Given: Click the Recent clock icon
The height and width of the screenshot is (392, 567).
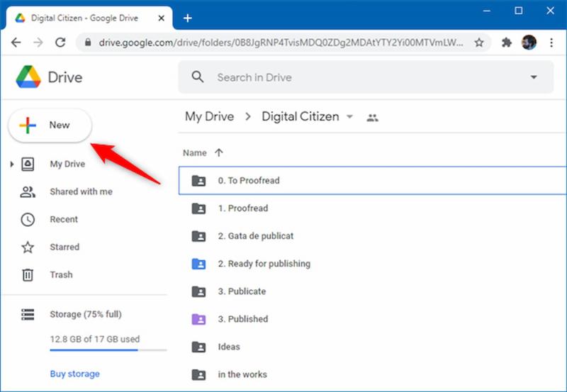Looking at the screenshot, I should pos(28,220).
